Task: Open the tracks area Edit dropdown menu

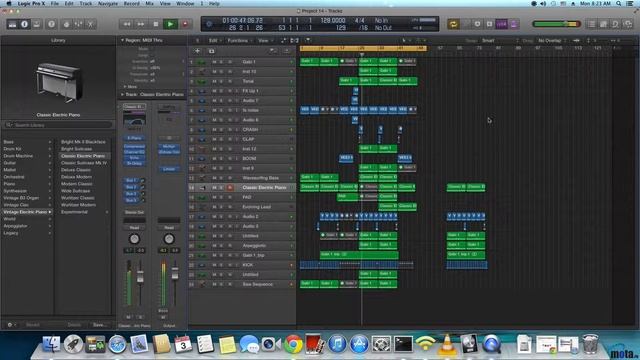Action: pos(214,40)
